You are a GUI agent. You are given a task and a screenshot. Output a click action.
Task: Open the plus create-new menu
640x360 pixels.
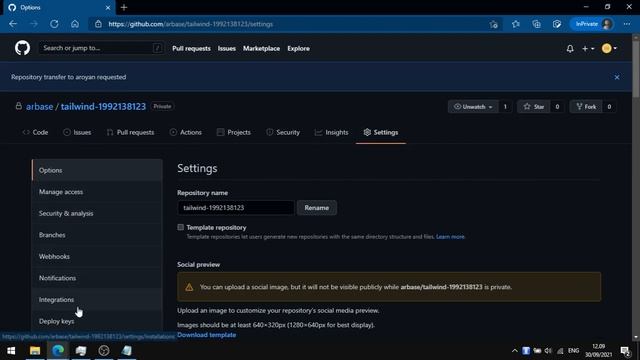click(x=588, y=49)
